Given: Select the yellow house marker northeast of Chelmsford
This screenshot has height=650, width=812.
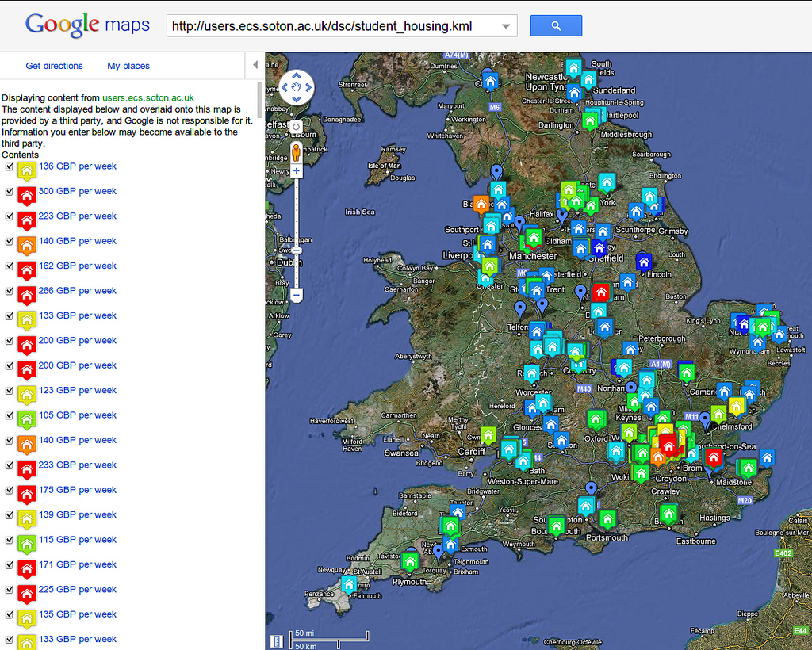Looking at the screenshot, I should 737,406.
